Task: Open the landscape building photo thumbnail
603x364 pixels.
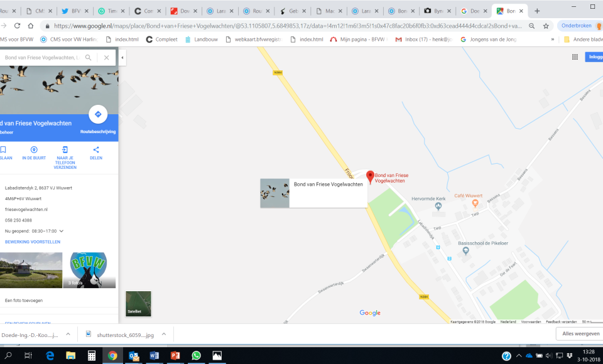Action: pyautogui.click(x=31, y=270)
